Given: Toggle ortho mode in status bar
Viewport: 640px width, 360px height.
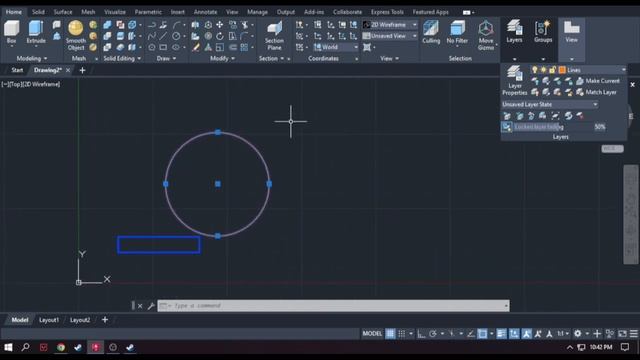Looking at the screenshot, I should [421, 334].
